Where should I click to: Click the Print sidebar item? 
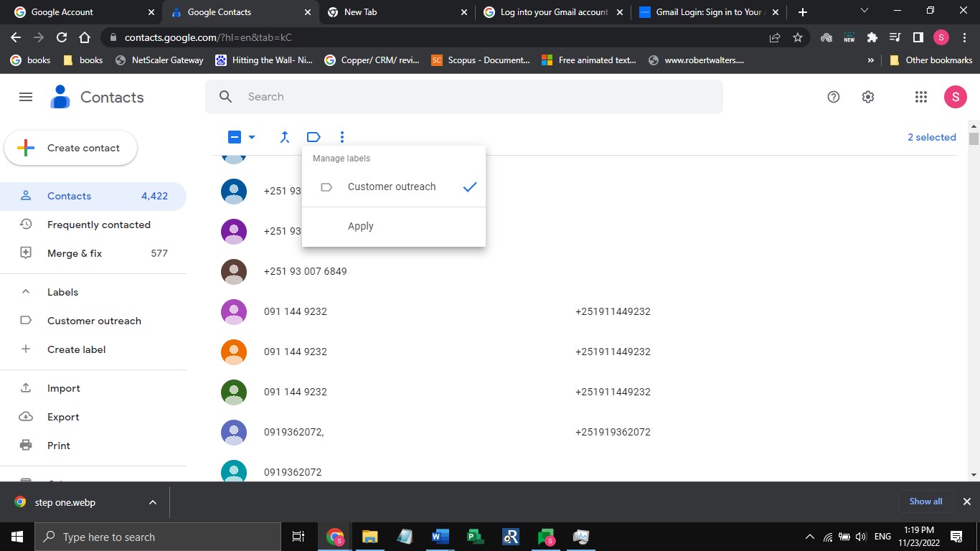(59, 446)
